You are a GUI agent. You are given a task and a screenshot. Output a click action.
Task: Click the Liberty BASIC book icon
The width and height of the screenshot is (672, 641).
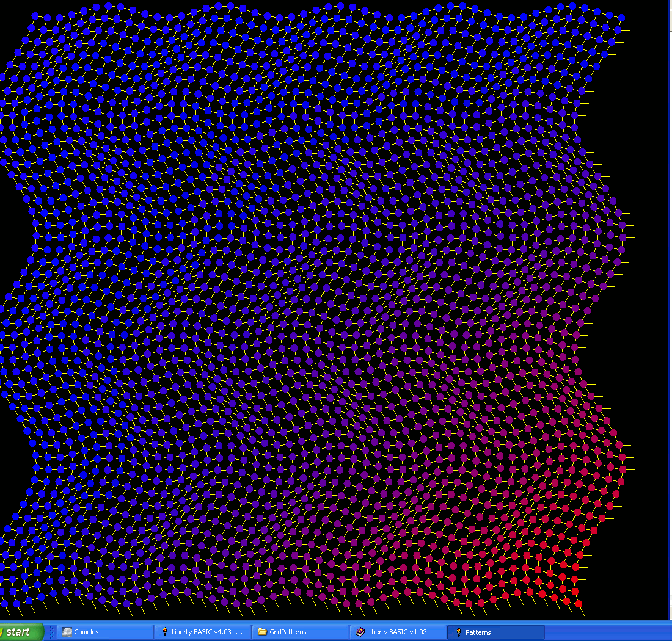tap(360, 632)
